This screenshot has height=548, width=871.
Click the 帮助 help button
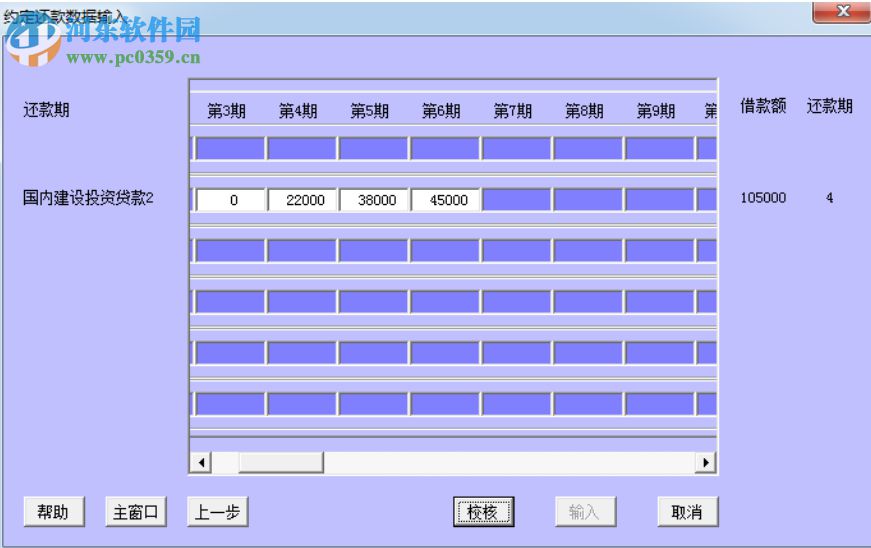(x=54, y=511)
